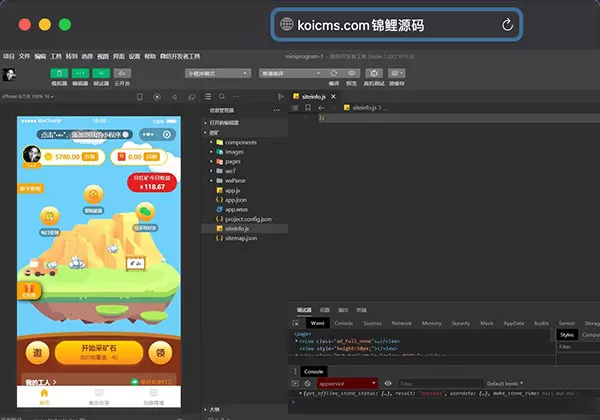Open the 设置 menu
The width and height of the screenshot is (600, 420).
click(x=134, y=56)
